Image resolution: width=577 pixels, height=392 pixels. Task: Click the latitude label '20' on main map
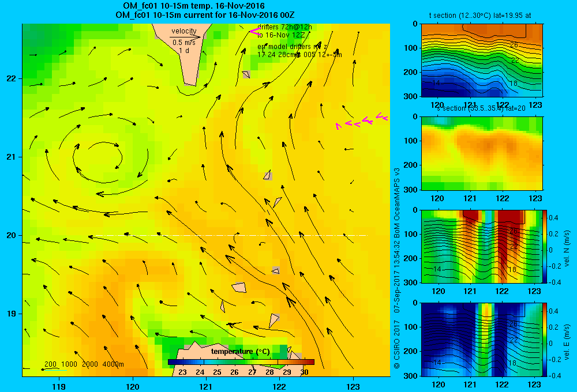coord(11,235)
